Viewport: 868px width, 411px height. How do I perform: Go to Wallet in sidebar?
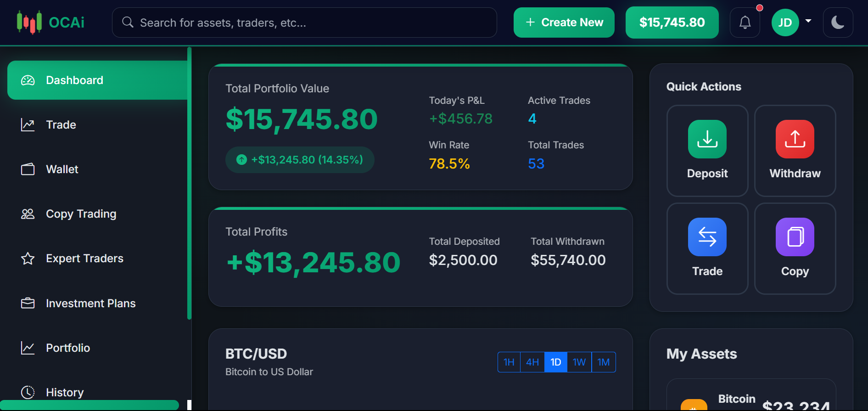(x=98, y=169)
